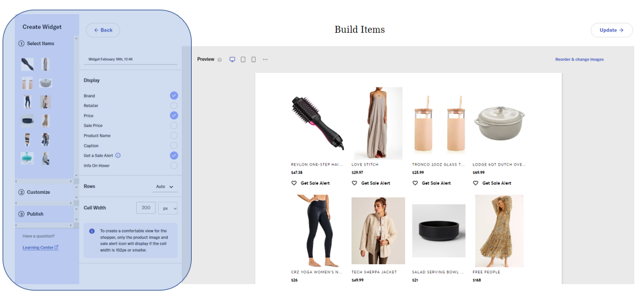Open the Rows Auto dropdown

coord(165,187)
